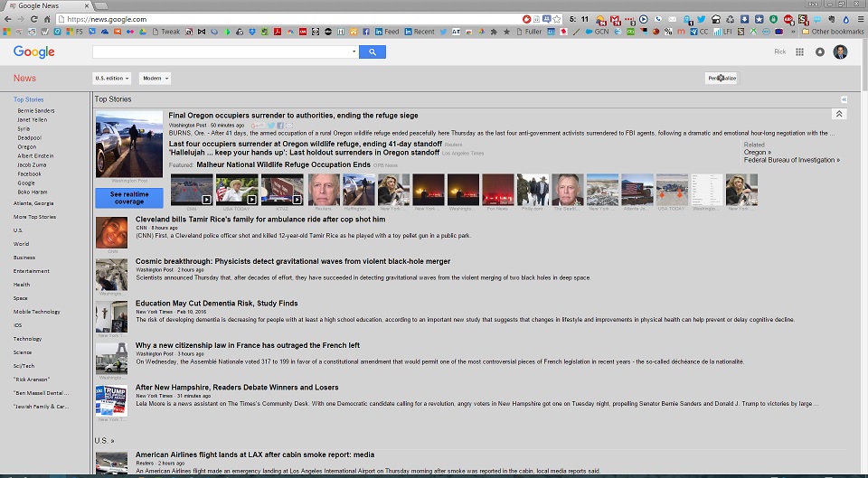Viewport: 868px width, 478px height.
Task: Open the French citizenship law headline
Action: (248, 346)
